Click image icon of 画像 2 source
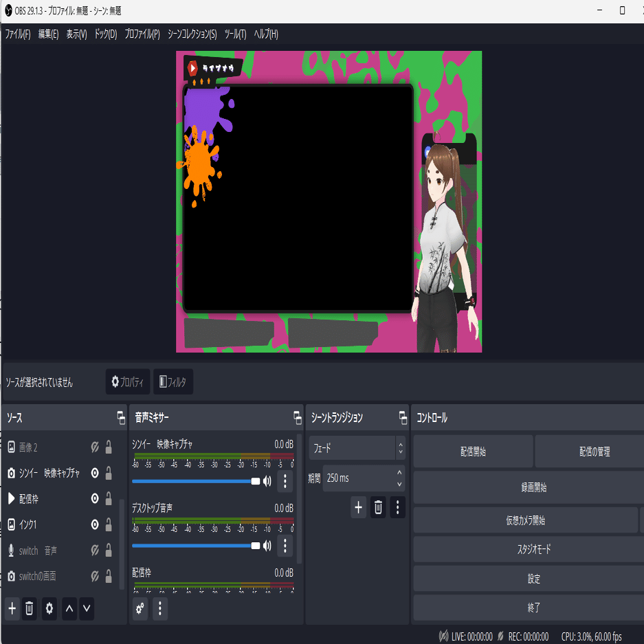Screen dimensions: 644x644 tap(12, 447)
